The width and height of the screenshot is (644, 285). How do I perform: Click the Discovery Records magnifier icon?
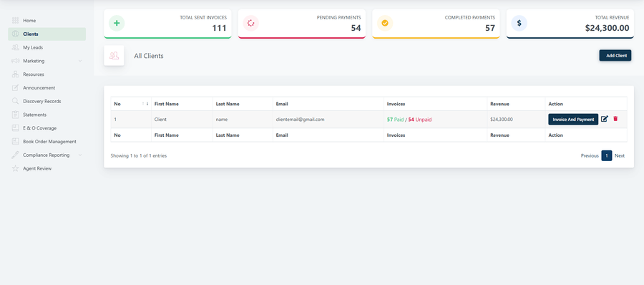[x=15, y=101]
